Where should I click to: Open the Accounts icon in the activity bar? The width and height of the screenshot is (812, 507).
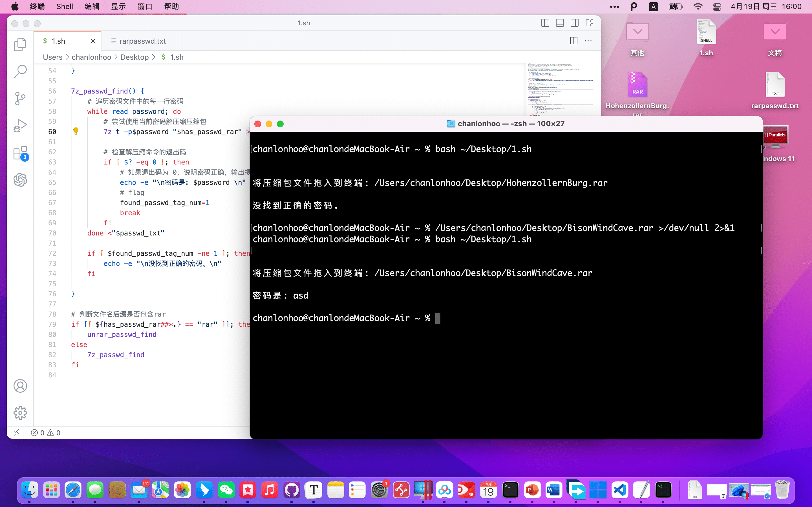click(20, 386)
